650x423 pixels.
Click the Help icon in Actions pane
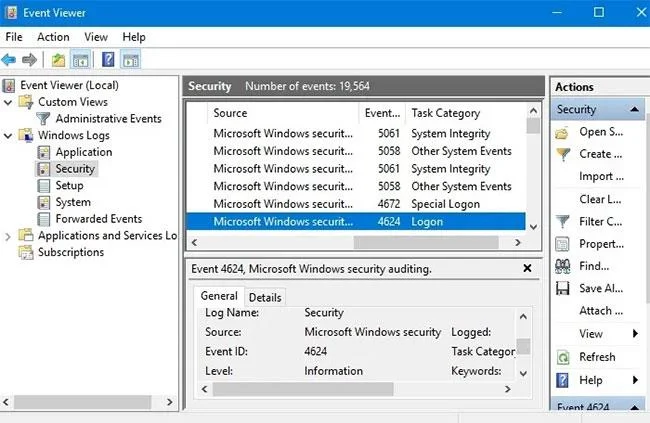tap(562, 380)
